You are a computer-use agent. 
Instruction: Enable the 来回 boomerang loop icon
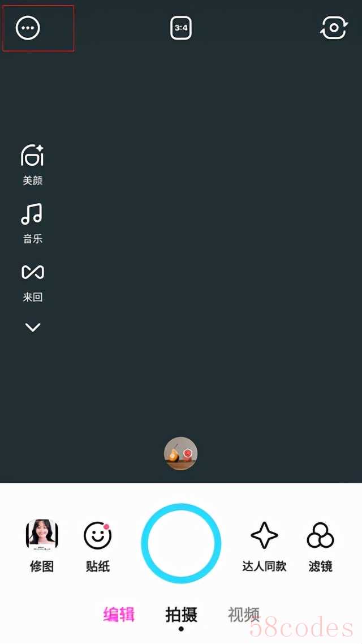click(x=32, y=272)
